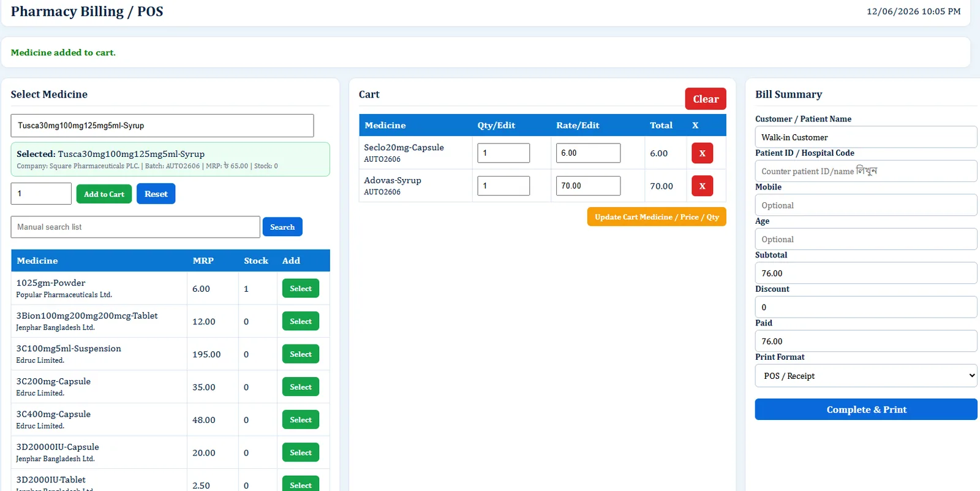Click the date and time 12/06/2026 10:05 PM
Screen dimensions: 980x491
913,12
